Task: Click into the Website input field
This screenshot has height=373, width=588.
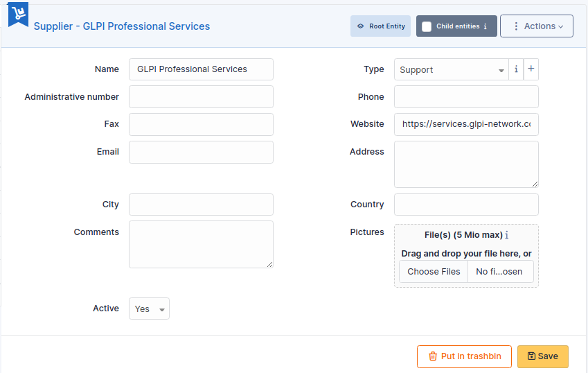Action: [x=466, y=124]
